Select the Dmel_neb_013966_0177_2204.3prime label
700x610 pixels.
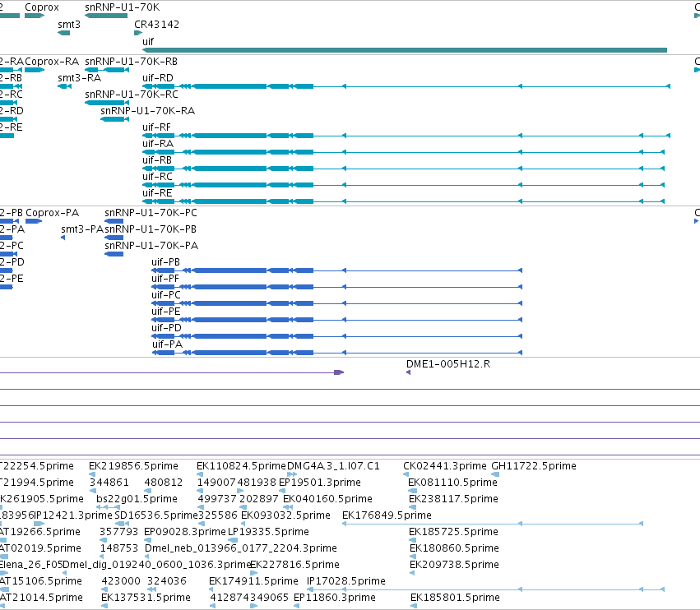[241, 548]
